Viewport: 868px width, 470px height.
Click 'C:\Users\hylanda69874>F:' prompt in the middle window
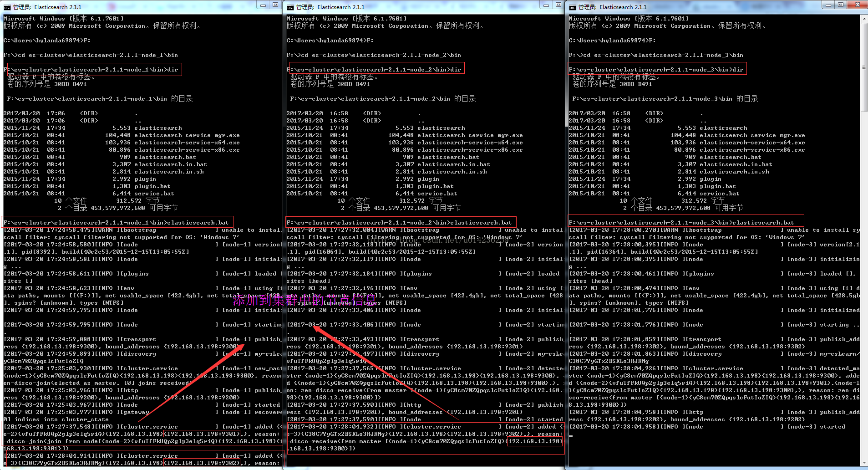tap(330, 41)
